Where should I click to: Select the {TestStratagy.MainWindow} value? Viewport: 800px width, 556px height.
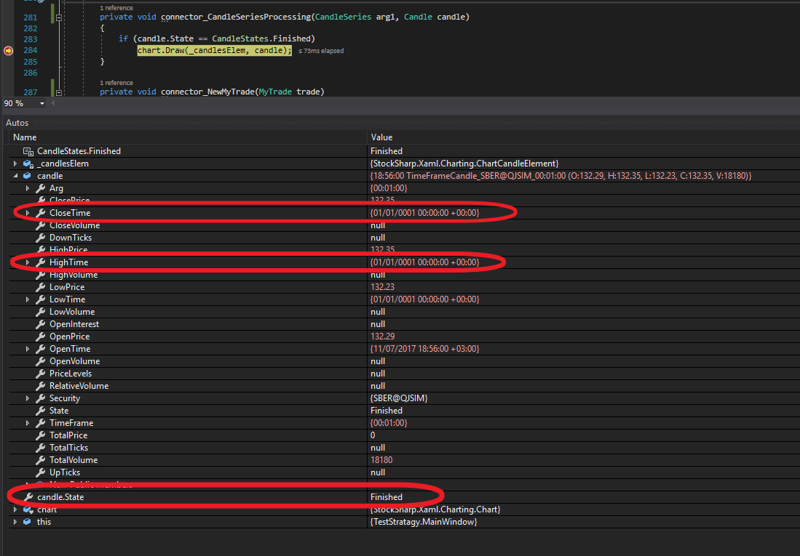tap(424, 522)
